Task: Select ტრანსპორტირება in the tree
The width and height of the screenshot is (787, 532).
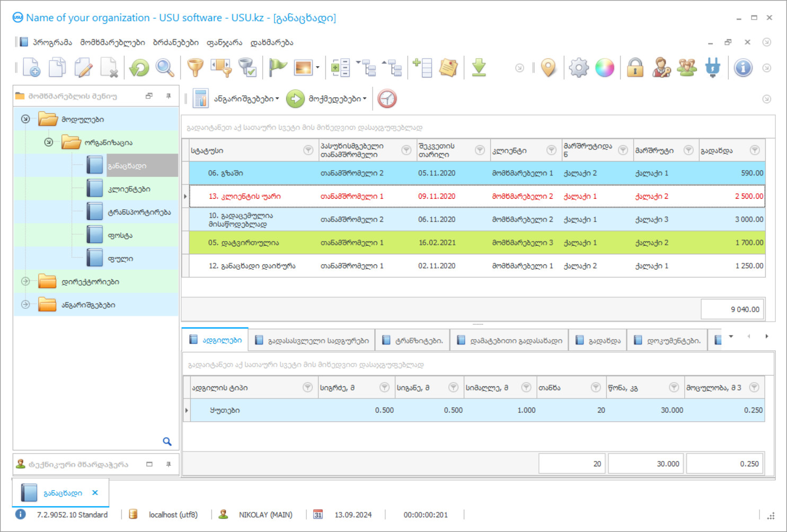Action: click(139, 212)
